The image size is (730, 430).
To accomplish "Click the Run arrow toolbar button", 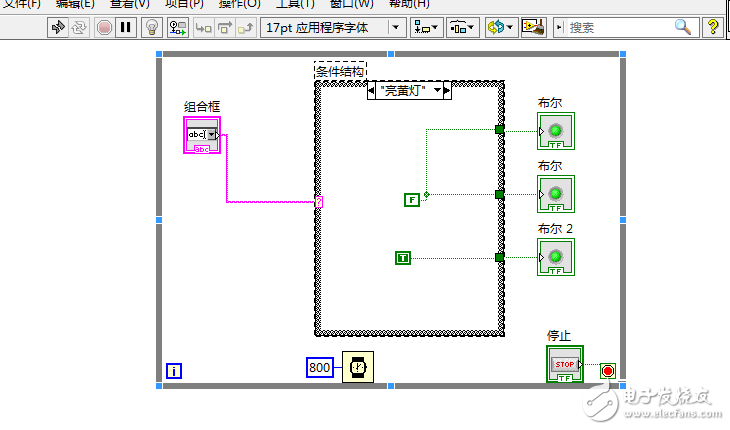I will [x=58, y=27].
